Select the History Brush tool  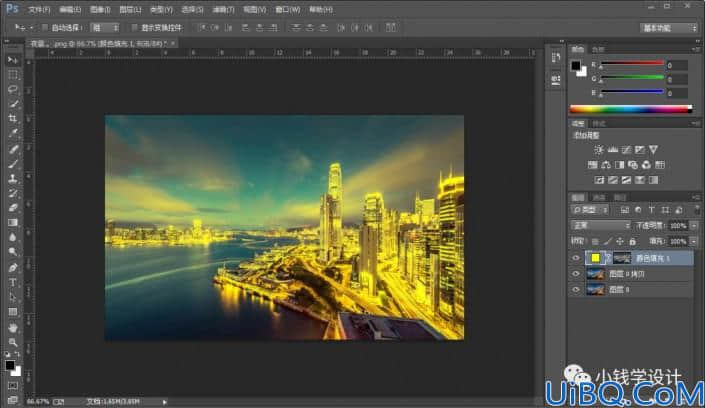pos(13,193)
